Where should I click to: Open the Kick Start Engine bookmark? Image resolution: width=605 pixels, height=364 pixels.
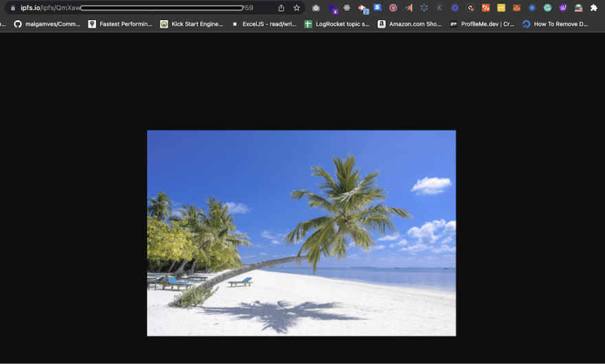(192, 24)
